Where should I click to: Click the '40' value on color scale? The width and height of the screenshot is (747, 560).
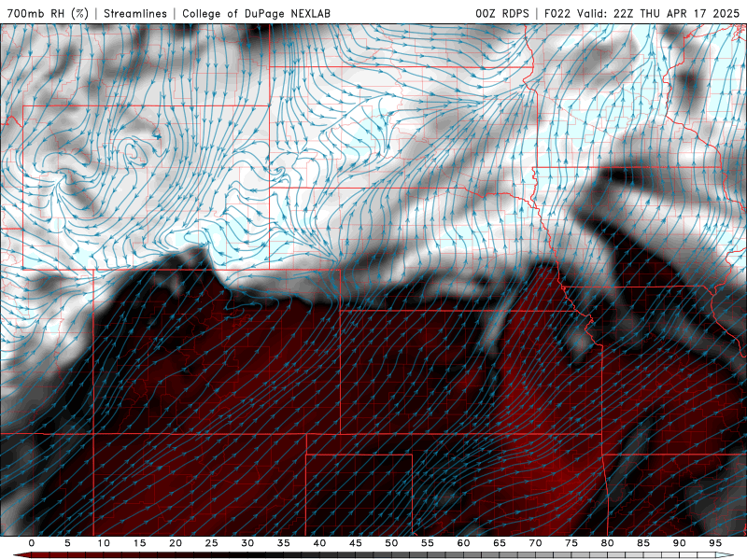[x=319, y=543]
